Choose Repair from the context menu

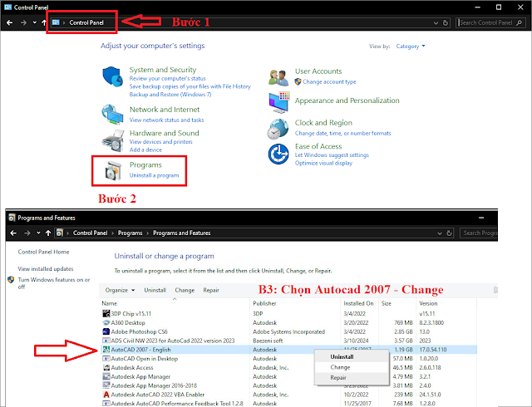[352, 377]
